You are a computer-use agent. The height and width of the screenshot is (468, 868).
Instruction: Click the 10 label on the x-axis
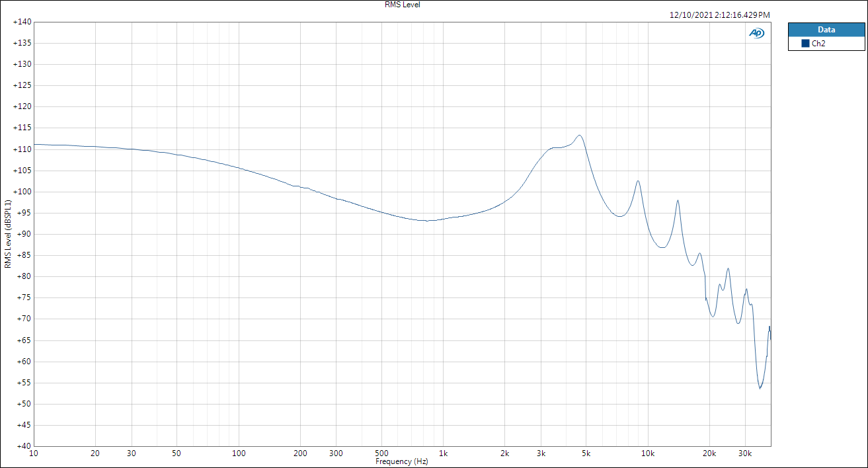click(x=34, y=453)
